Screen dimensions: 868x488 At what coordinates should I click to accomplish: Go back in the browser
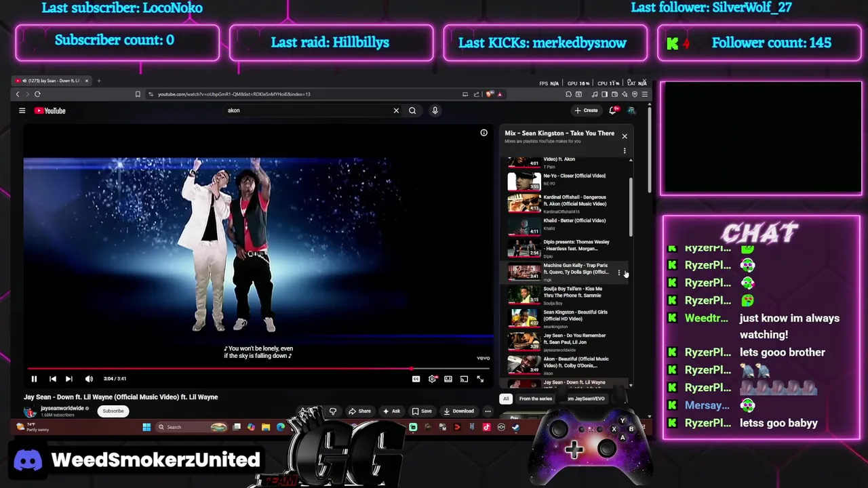point(18,94)
